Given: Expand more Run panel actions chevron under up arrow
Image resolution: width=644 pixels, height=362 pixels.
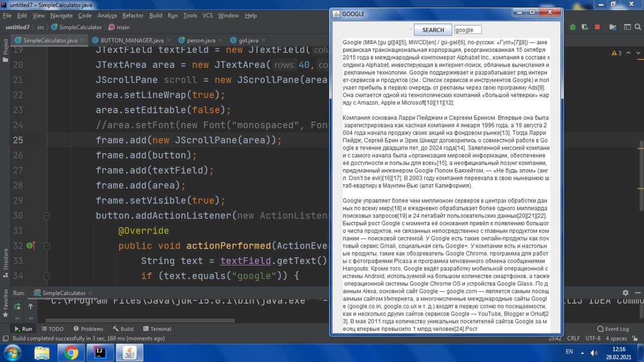Looking at the screenshot, I should (30, 318).
